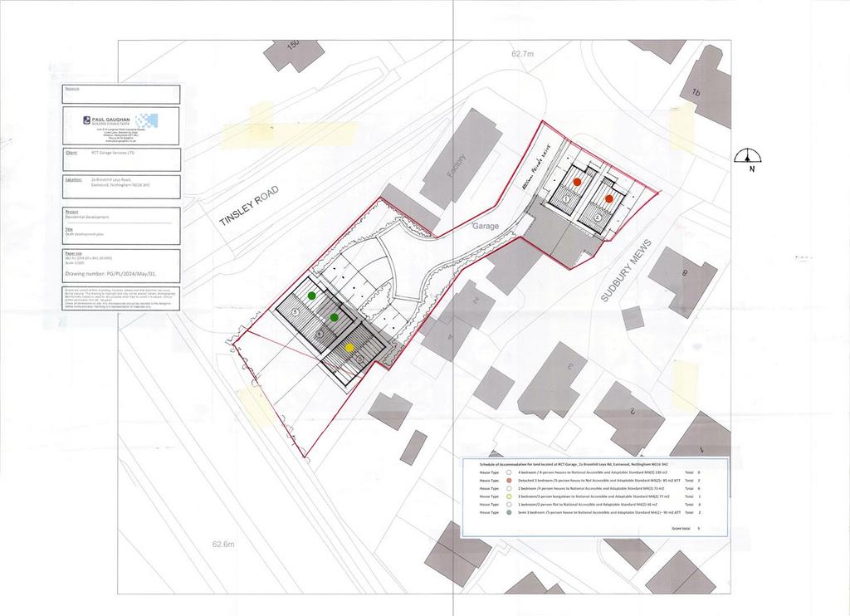Click the 62.7m spot height label
This screenshot has height=616, width=850.
coord(523,54)
